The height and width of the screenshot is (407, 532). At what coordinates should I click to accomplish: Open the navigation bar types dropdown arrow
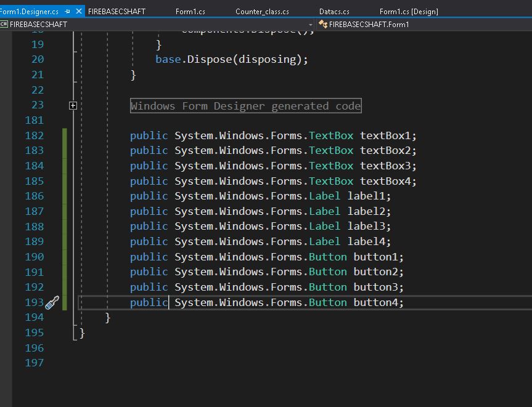pos(311,25)
